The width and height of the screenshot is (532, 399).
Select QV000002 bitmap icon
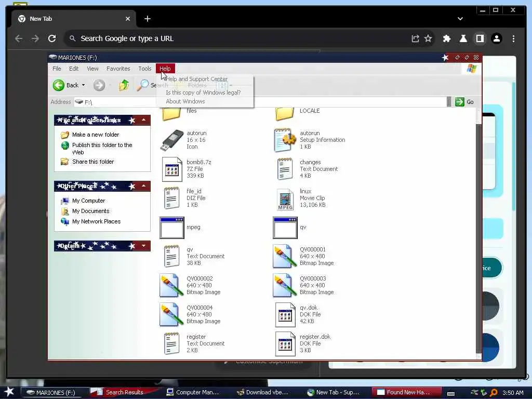point(171,286)
